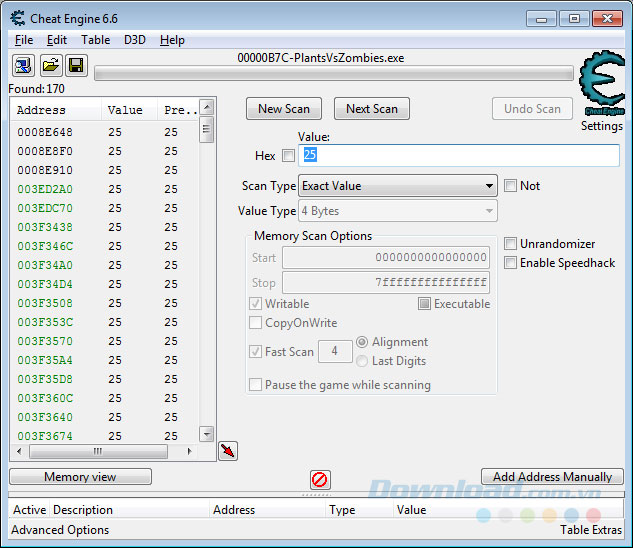
Task: Open the D3D menu
Action: pyautogui.click(x=134, y=40)
